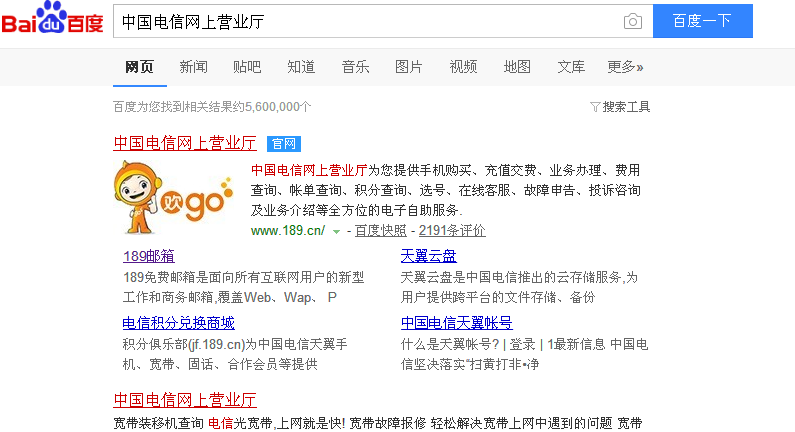Expand the green arrow next to www.189.cn

pos(337,231)
